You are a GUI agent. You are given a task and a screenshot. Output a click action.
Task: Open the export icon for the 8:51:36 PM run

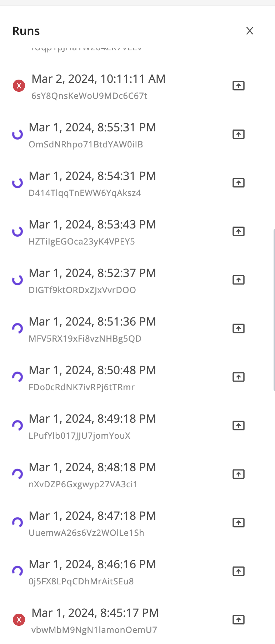click(239, 328)
